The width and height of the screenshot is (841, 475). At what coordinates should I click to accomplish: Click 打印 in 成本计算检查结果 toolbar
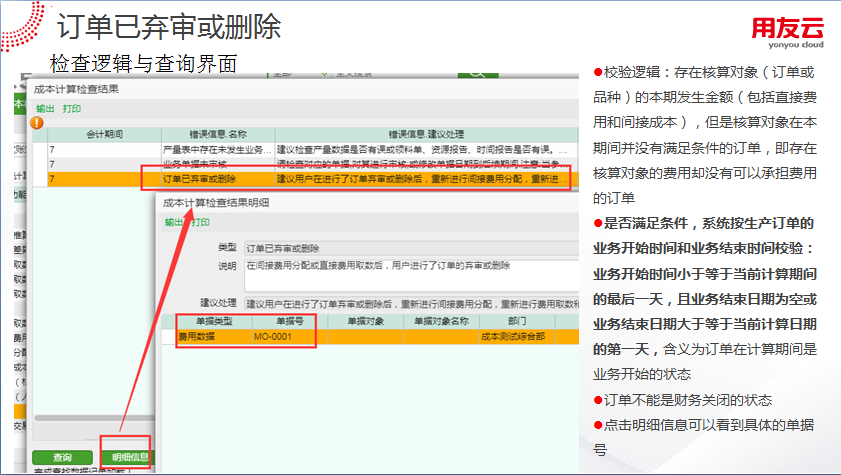tap(72, 108)
